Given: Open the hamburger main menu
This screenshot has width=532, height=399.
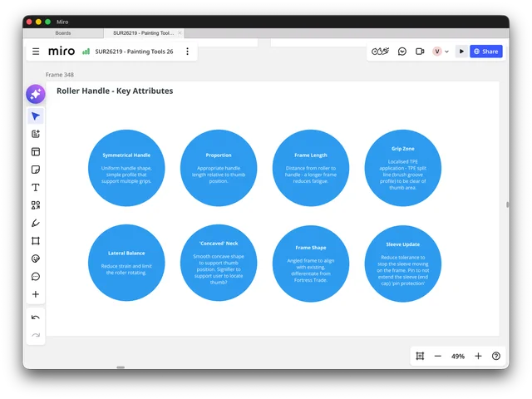Looking at the screenshot, I should (x=36, y=52).
